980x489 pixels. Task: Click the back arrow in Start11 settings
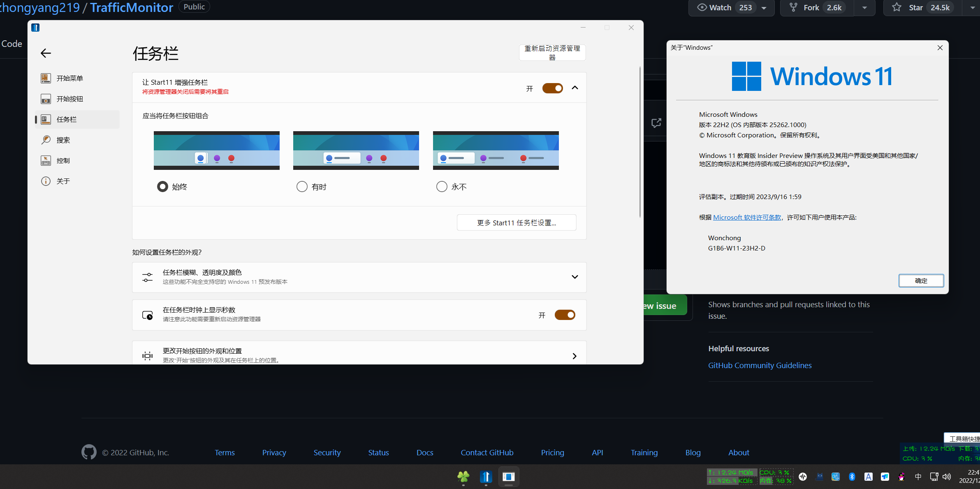pyautogui.click(x=46, y=53)
